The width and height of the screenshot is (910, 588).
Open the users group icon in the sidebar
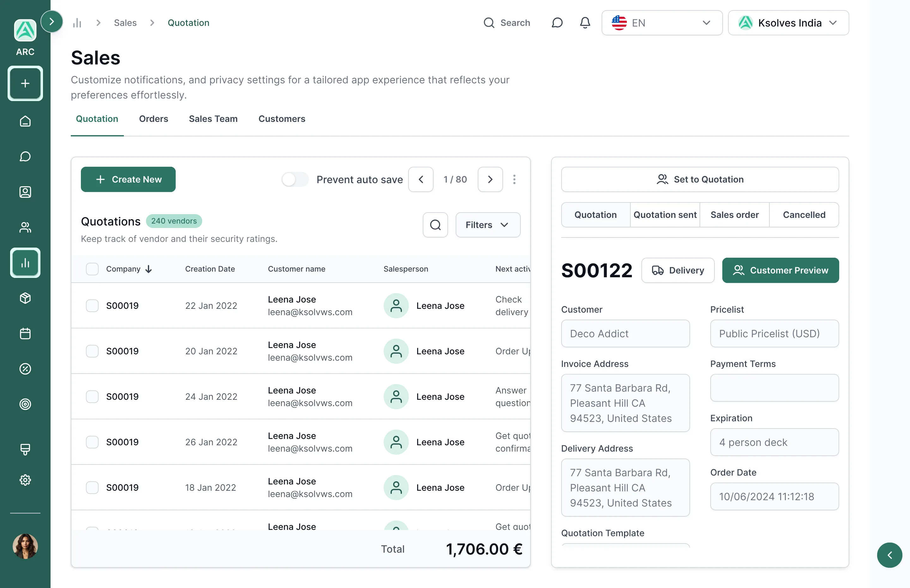point(25,228)
